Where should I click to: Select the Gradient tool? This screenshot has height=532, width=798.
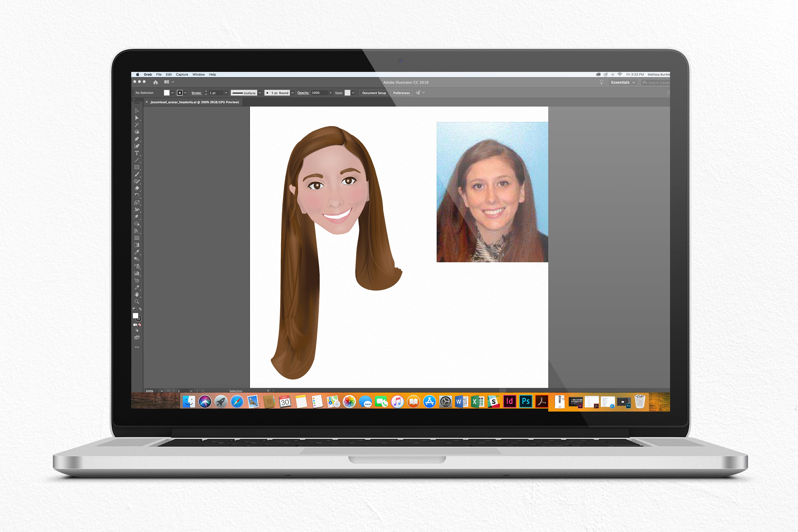click(137, 245)
